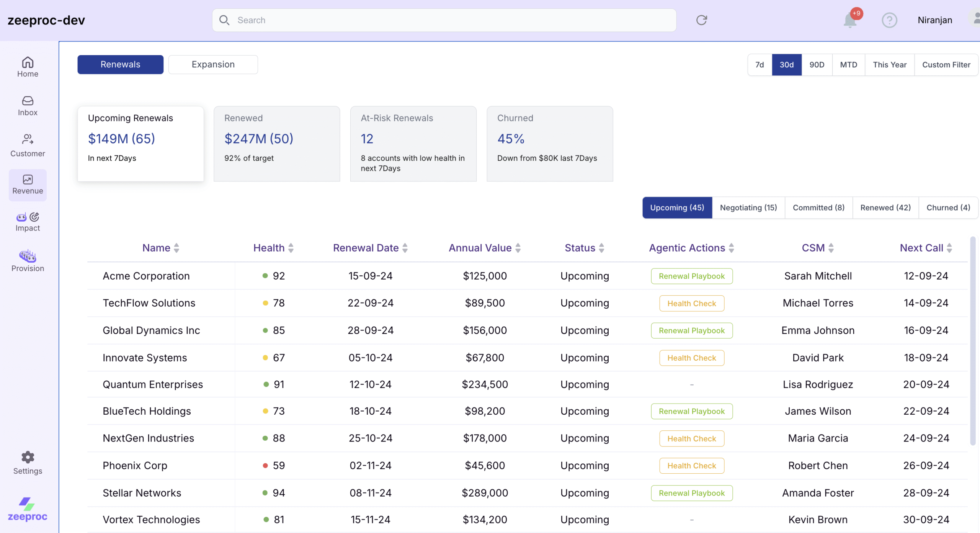Sort table by Health column arrows
Viewport: 980px width, 533px height.
(x=291, y=248)
